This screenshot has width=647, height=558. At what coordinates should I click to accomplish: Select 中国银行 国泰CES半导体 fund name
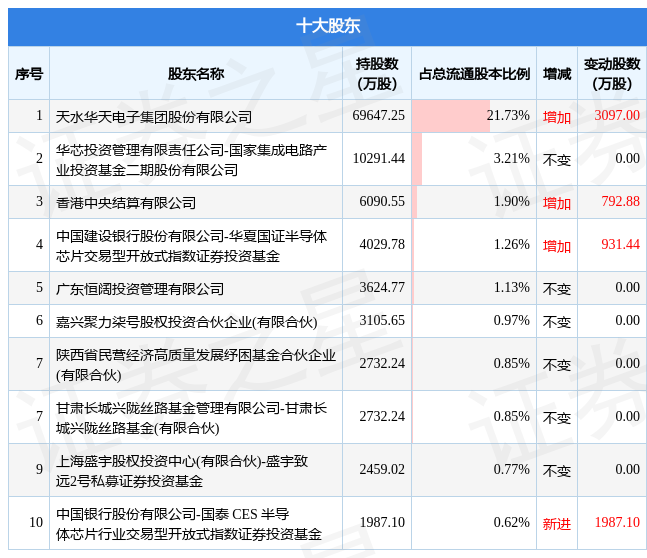coord(189,524)
